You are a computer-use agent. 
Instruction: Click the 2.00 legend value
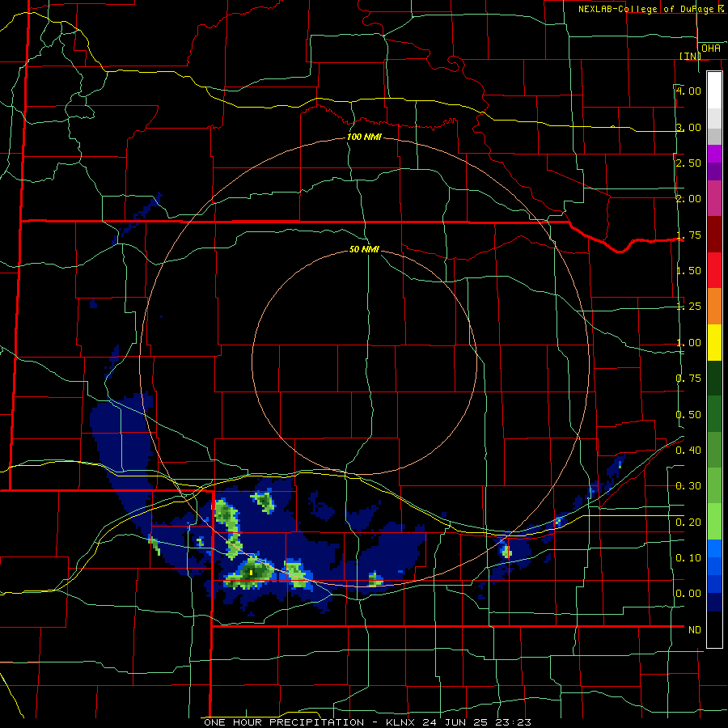(688, 199)
